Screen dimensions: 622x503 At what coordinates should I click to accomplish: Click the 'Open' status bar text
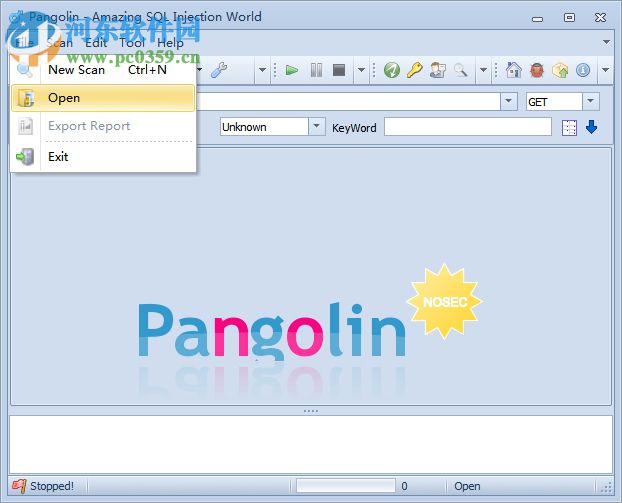click(x=467, y=486)
